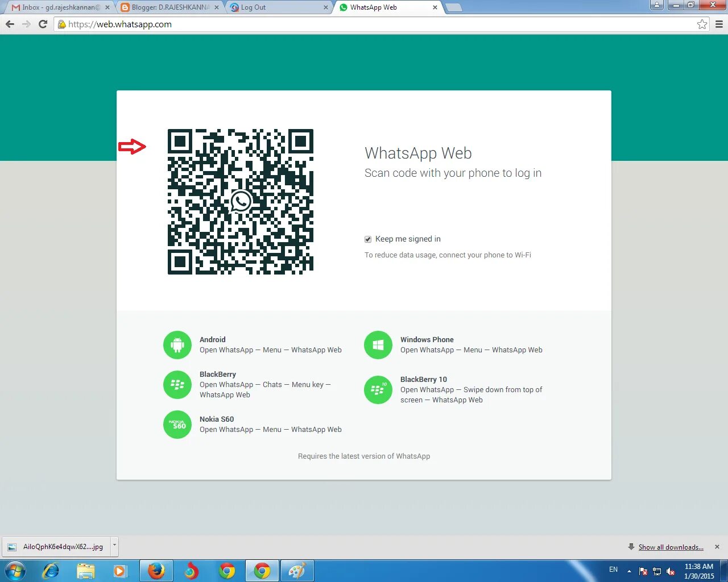Click Show all downloads link
The width and height of the screenshot is (728, 582).
[671, 547]
